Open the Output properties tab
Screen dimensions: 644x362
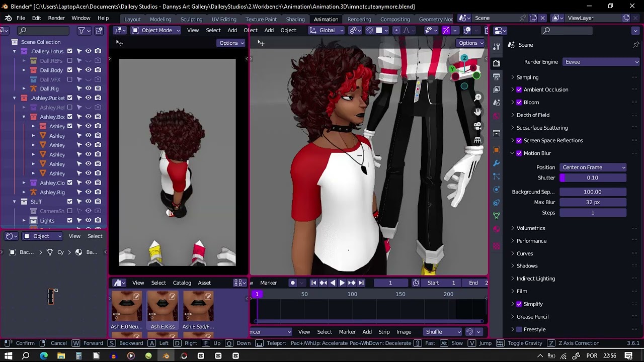497,76
